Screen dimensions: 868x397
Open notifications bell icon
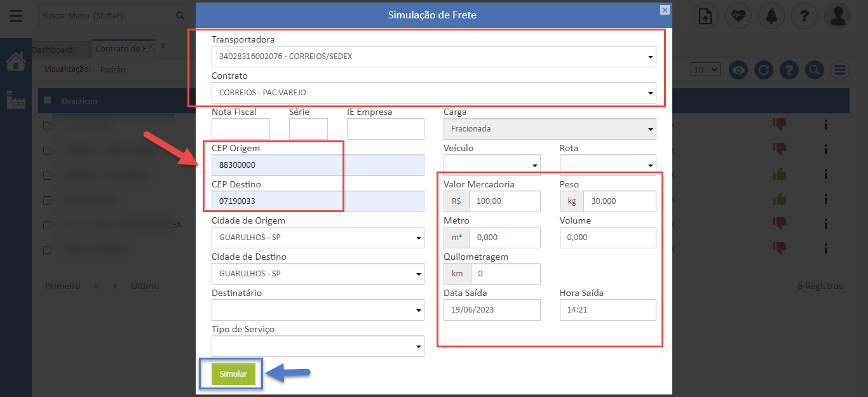pyautogui.click(x=771, y=16)
